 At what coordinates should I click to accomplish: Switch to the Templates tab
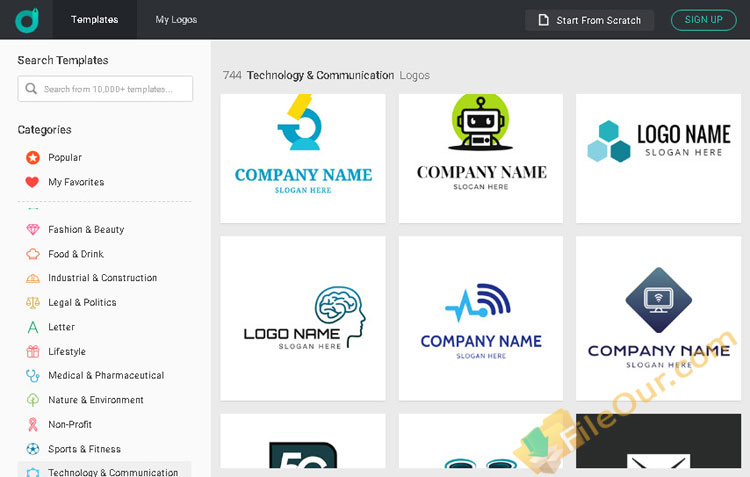[94, 20]
